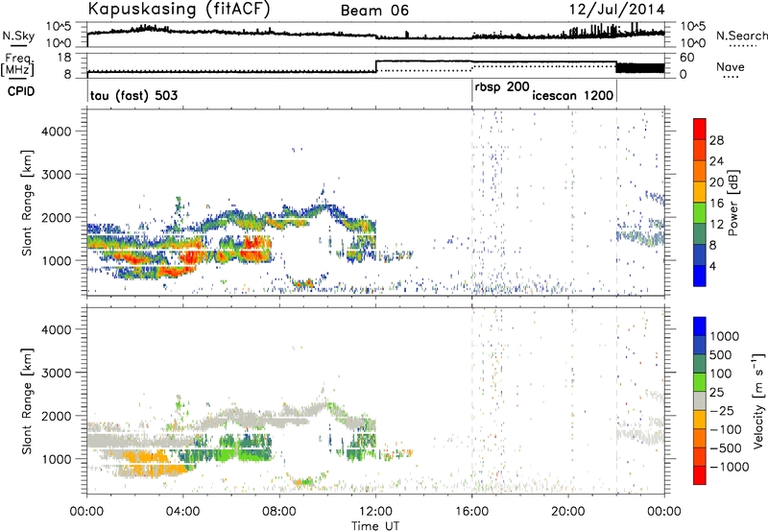The width and height of the screenshot is (768, 532).
Task: Click the 'Freq. [MHz]' axis label
Action: (x=18, y=65)
